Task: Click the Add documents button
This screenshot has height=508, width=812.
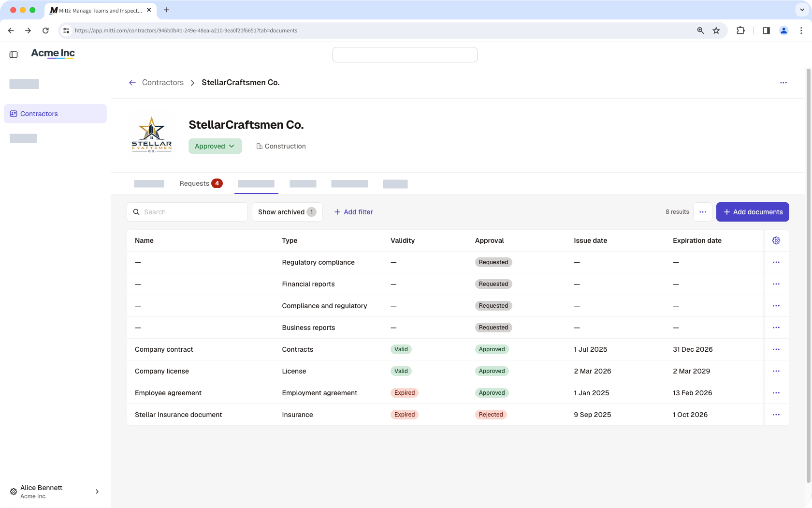Action: [753, 212]
